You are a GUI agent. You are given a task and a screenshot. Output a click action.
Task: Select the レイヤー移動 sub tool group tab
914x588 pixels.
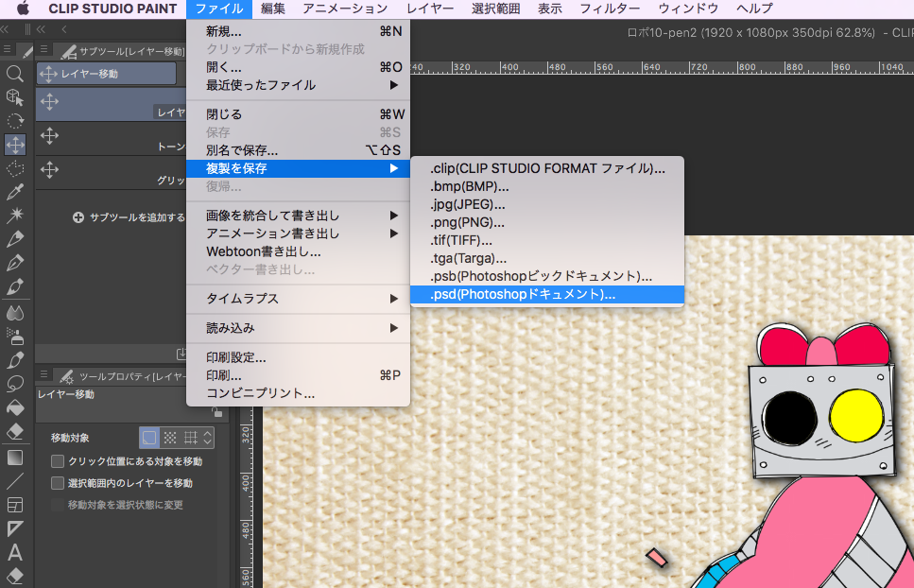pos(106,74)
